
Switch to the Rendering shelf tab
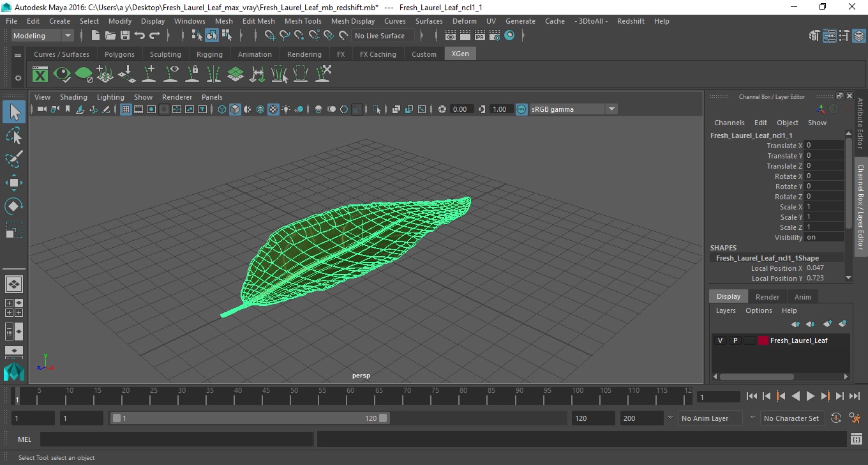coord(304,54)
